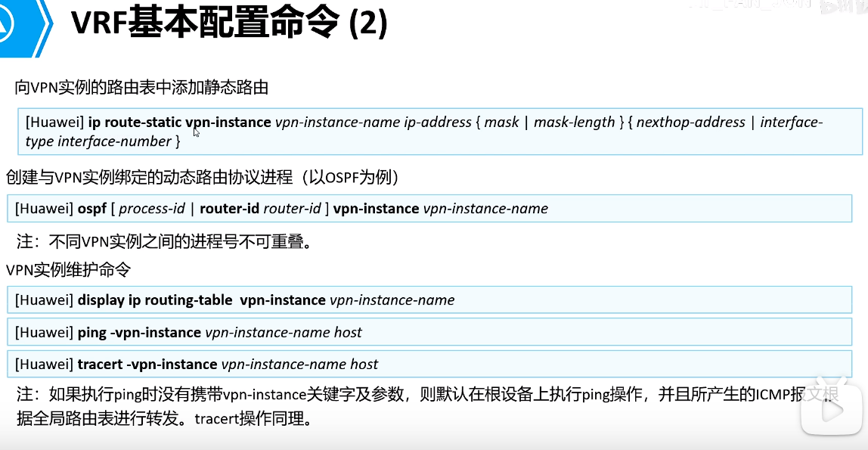Click the text "type interface-number }"
The width and height of the screenshot is (868, 450).
[103, 141]
